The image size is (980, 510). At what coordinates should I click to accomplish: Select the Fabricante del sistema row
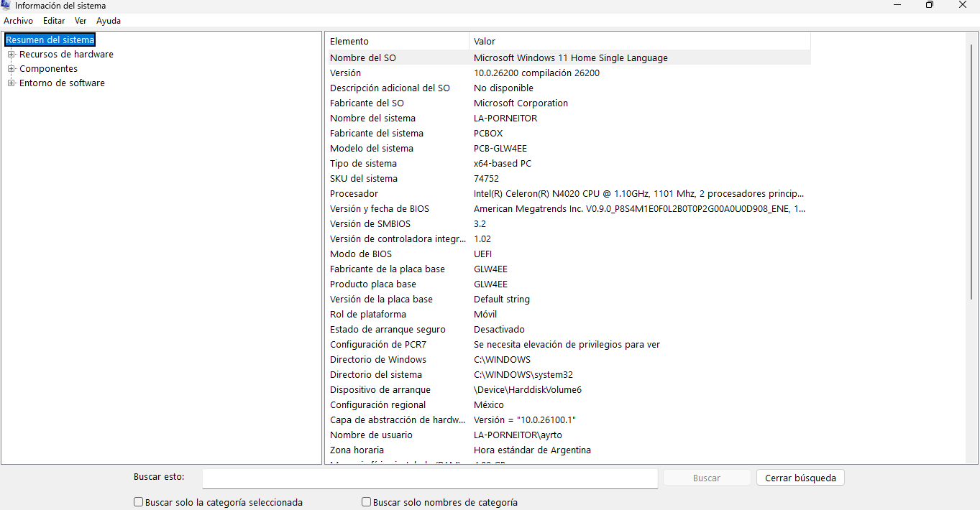569,134
